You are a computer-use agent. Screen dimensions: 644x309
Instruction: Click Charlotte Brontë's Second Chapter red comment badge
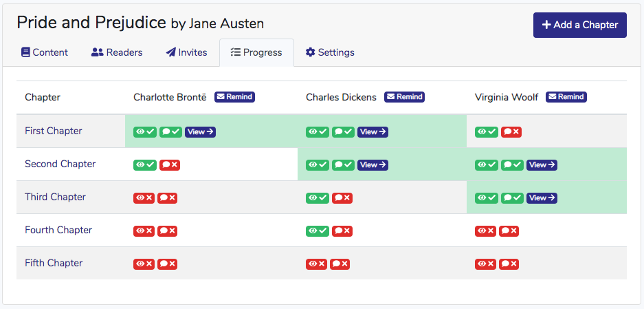[169, 164]
